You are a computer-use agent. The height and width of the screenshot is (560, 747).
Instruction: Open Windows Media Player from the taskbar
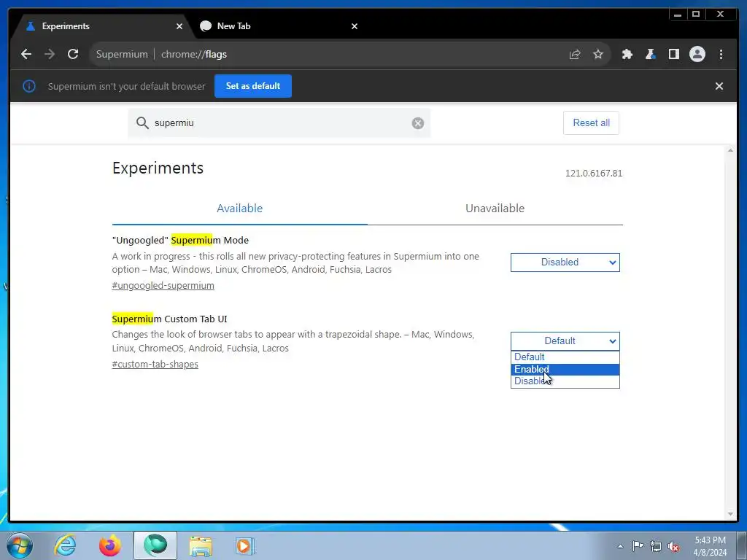tap(246, 545)
